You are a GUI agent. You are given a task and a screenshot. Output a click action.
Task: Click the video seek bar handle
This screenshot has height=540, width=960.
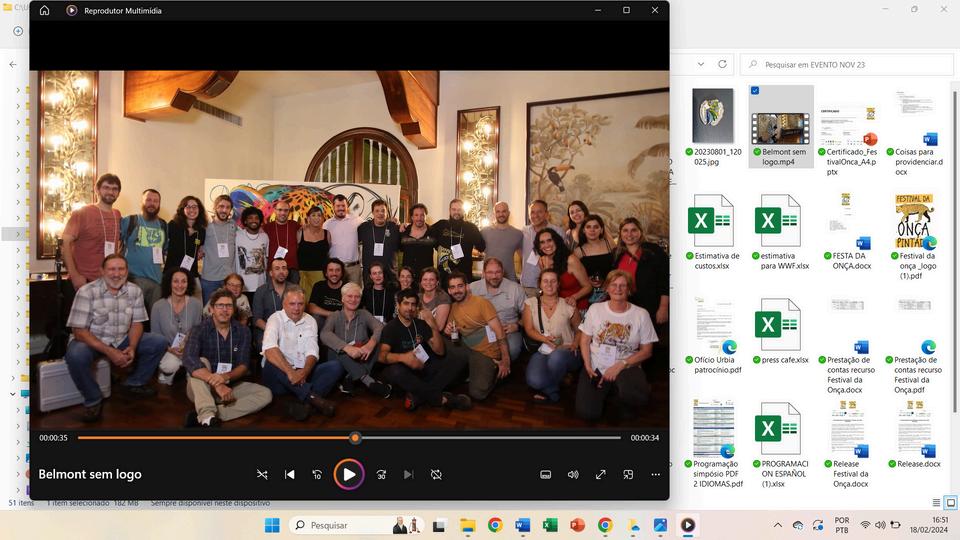coord(355,438)
